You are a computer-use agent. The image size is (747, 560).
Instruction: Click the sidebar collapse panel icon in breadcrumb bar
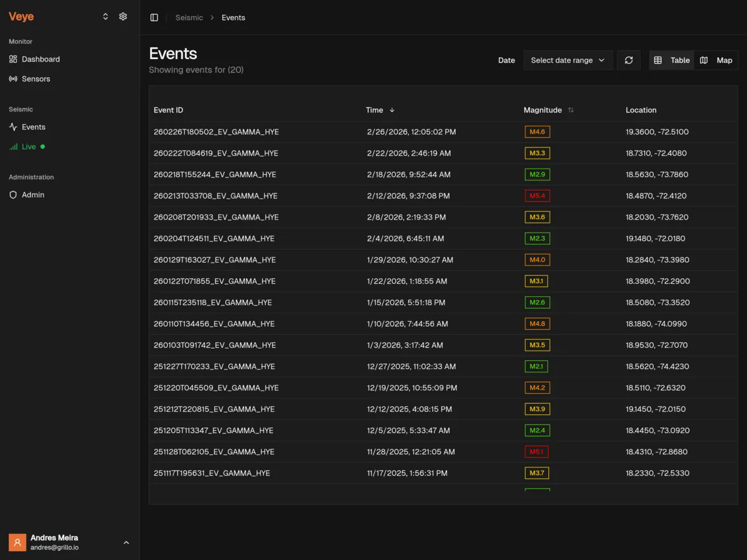pos(154,17)
